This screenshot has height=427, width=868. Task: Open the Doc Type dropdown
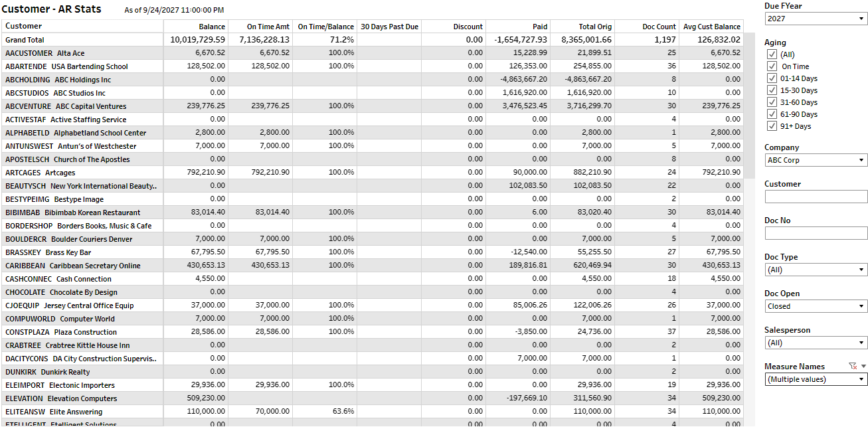(816, 270)
